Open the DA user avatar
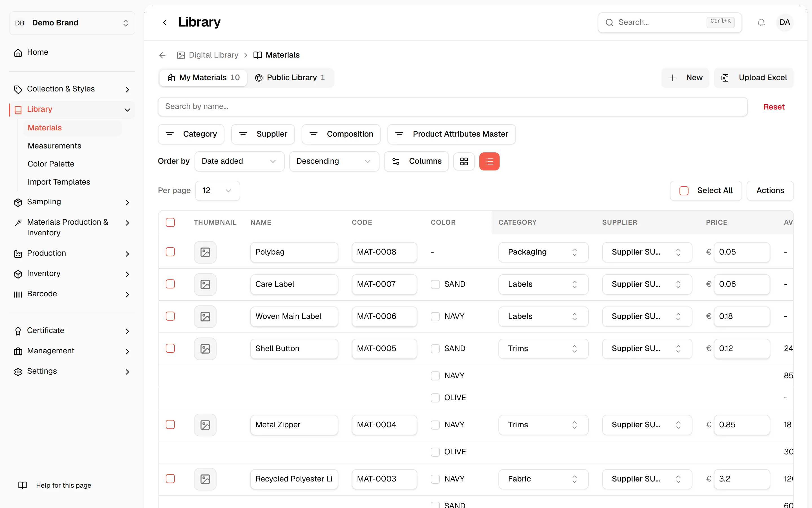Viewport: 812px width, 508px height. [784, 23]
